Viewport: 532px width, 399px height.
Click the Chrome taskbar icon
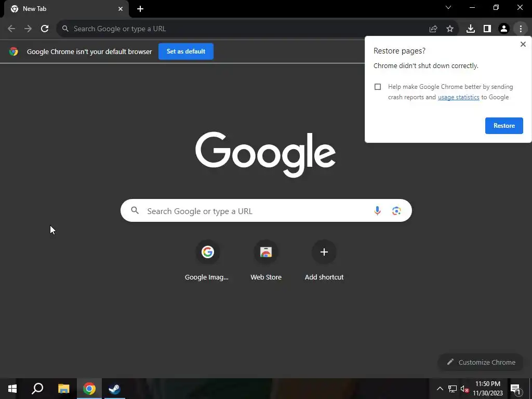click(x=89, y=389)
